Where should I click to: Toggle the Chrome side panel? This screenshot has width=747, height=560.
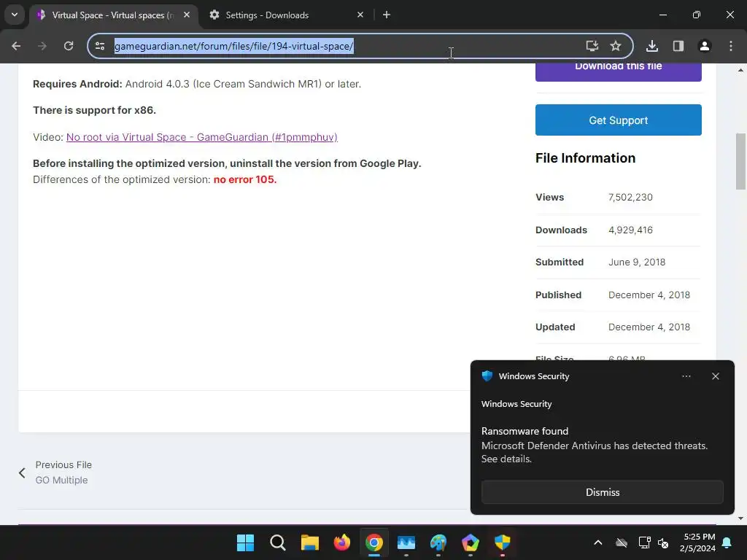click(x=678, y=46)
